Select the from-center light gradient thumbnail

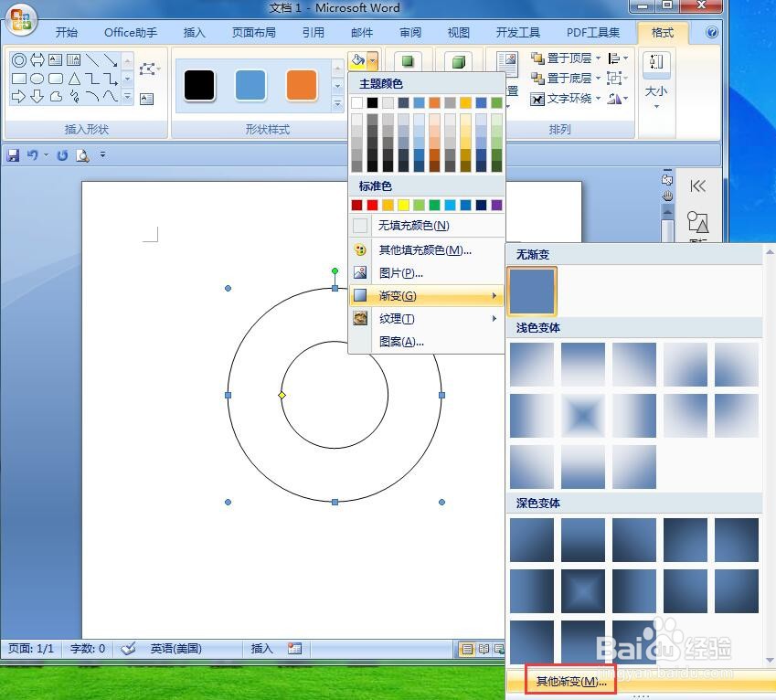pos(583,416)
